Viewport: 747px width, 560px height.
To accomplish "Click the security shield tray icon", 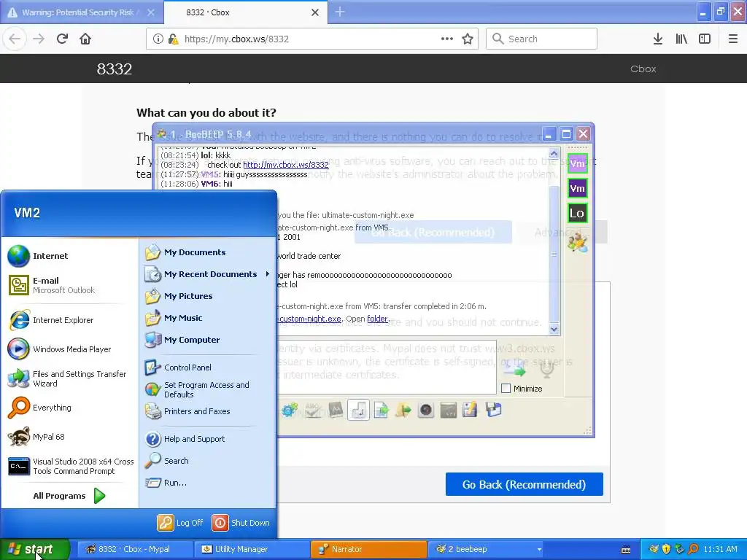I will tap(666, 549).
